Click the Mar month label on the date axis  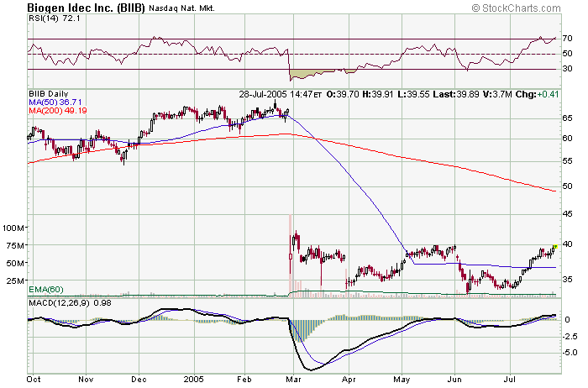coord(293,380)
